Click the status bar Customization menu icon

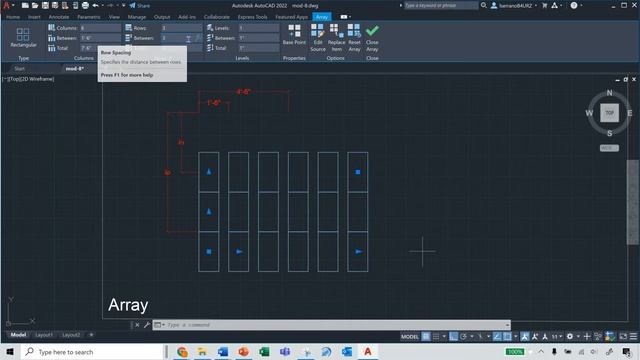[633, 336]
